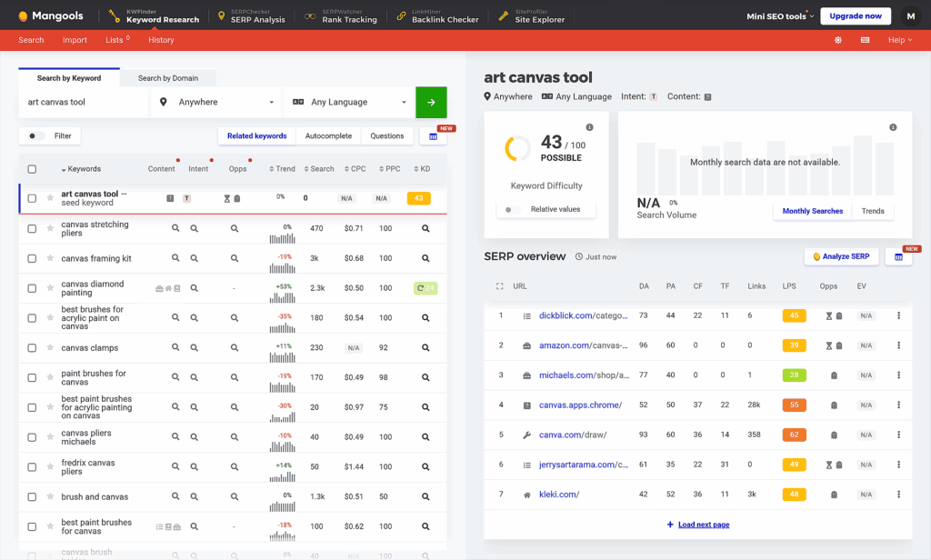Toggle the Relative values switch
The width and height of the screenshot is (931, 560).
(x=513, y=209)
